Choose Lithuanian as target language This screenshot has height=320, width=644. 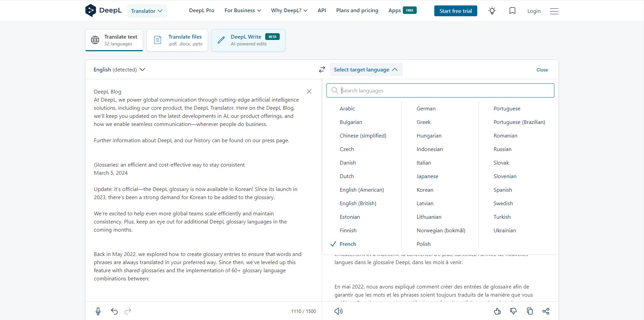429,217
